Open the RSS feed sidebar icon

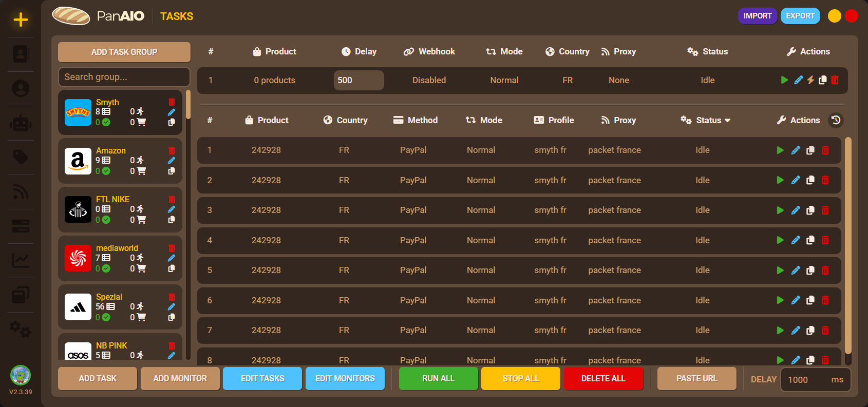coord(21,192)
